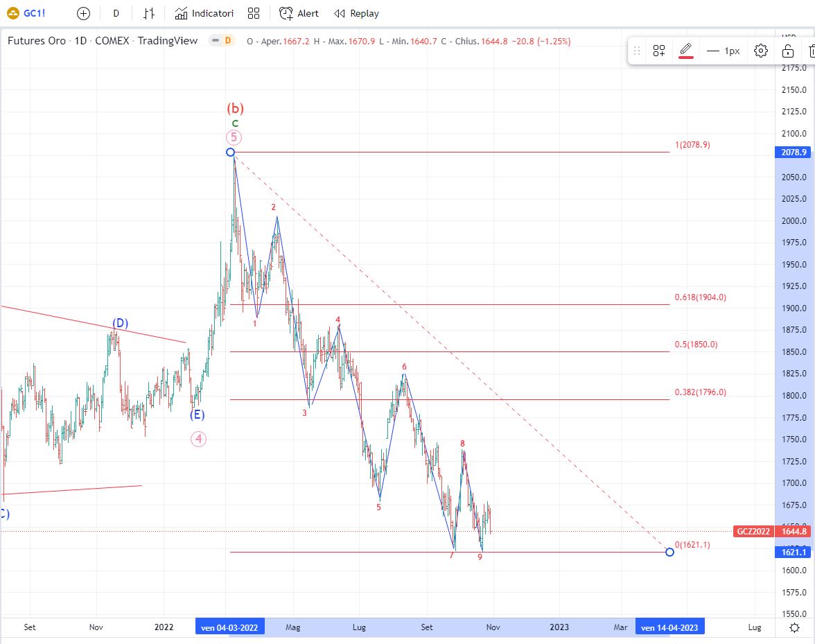Select wave label 9 at the chart bottom
Image resolution: width=815 pixels, height=644 pixels.
click(x=480, y=557)
